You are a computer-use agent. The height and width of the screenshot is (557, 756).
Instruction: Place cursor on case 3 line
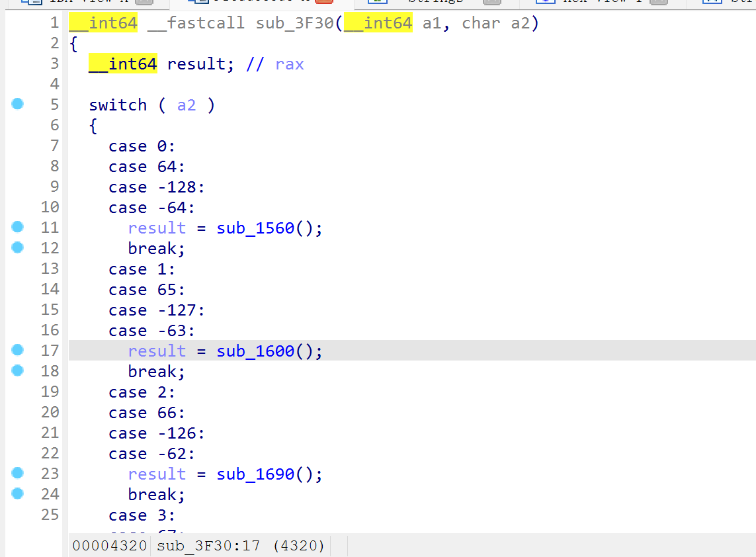(x=142, y=515)
